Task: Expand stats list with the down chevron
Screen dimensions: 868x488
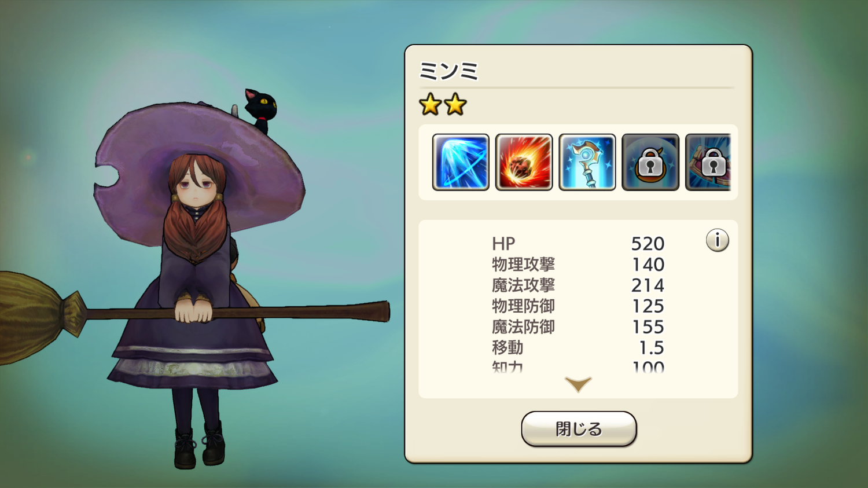Action: [578, 384]
